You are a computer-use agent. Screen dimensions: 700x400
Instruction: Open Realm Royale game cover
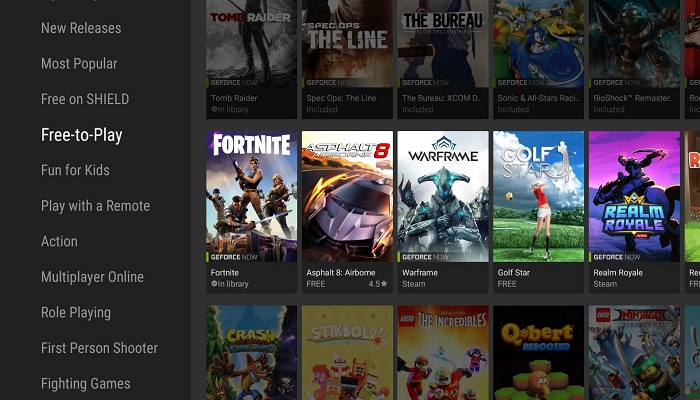coord(634,197)
